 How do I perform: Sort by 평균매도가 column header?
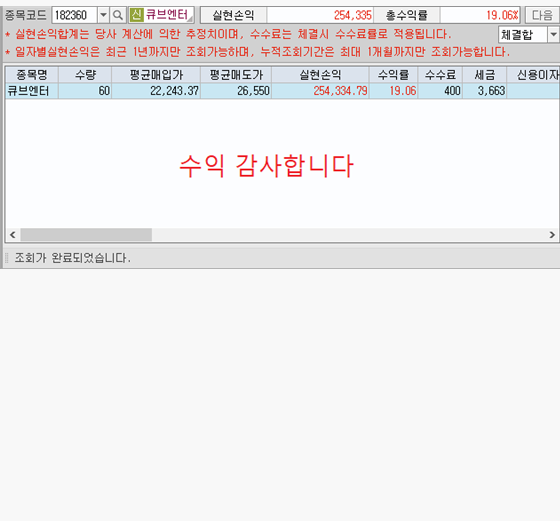coord(236,75)
